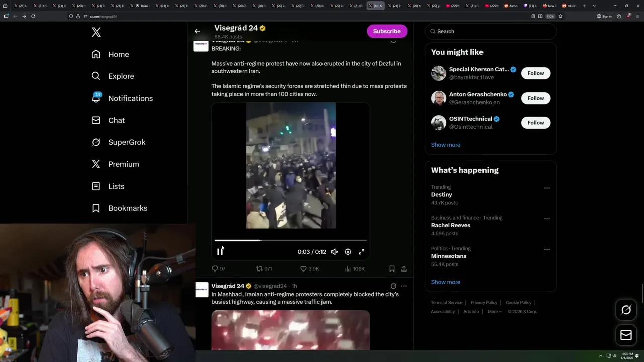Share the Dezful protest post
Viewport: 644px width, 362px height.
(404, 269)
